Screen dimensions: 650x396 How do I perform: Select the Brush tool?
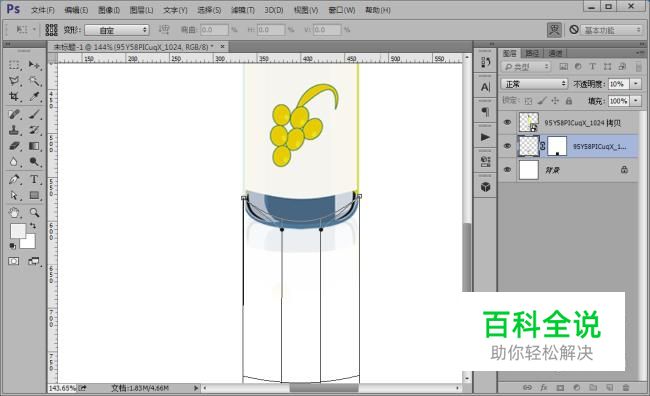[x=34, y=114]
